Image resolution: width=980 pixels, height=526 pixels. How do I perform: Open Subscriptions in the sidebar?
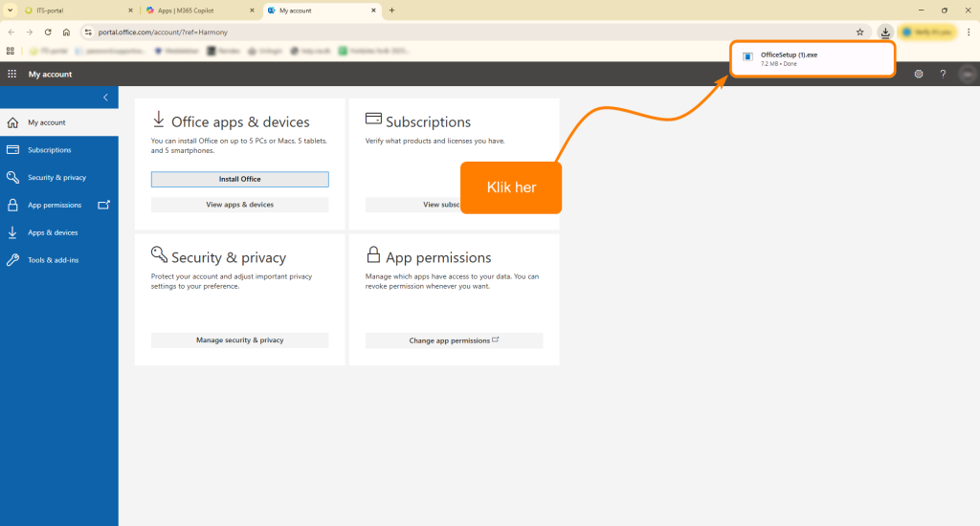coord(49,150)
